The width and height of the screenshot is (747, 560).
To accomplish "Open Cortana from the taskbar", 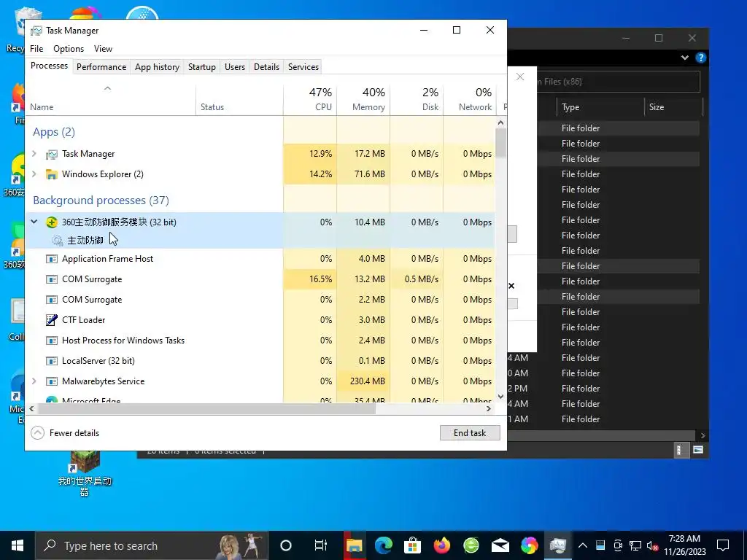I will (286, 545).
